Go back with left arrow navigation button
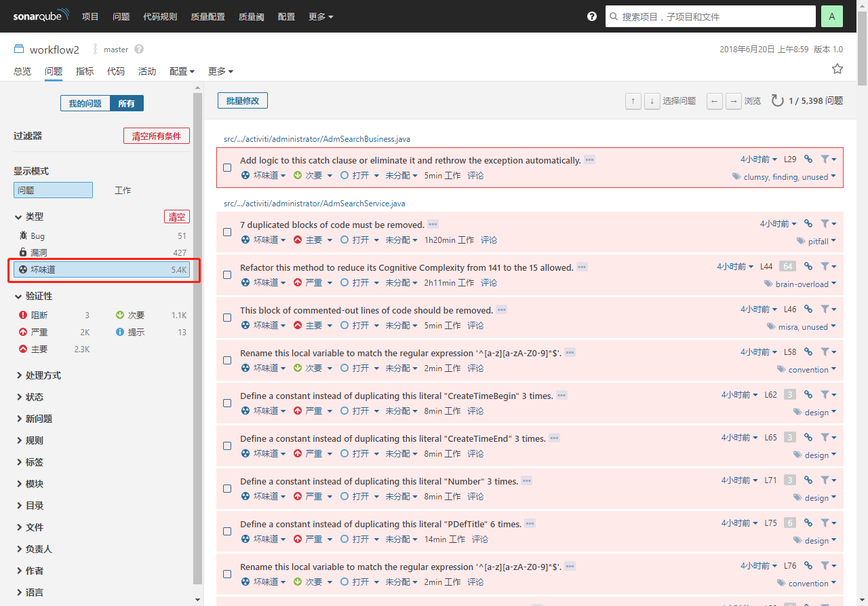Image resolution: width=868 pixels, height=606 pixels. click(715, 101)
